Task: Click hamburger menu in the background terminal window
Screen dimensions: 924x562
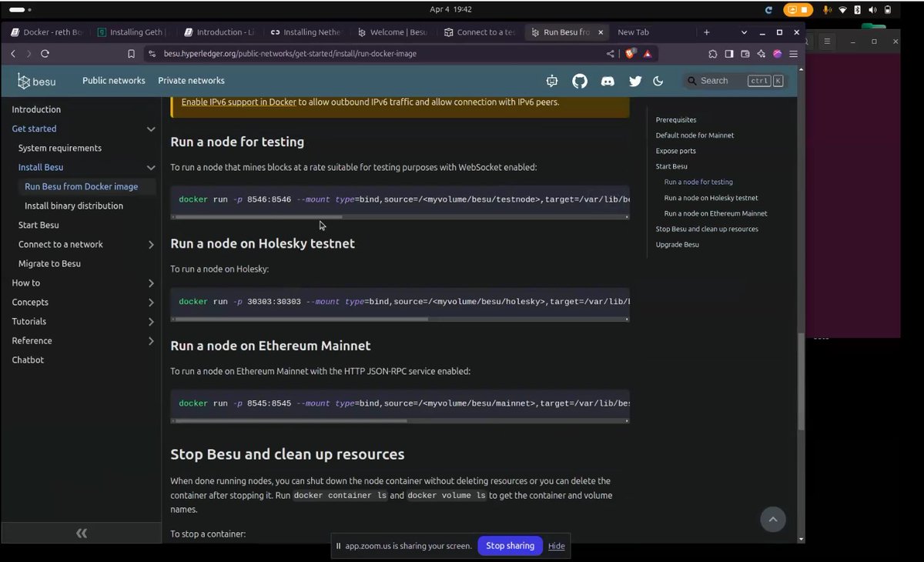Action: [825, 42]
